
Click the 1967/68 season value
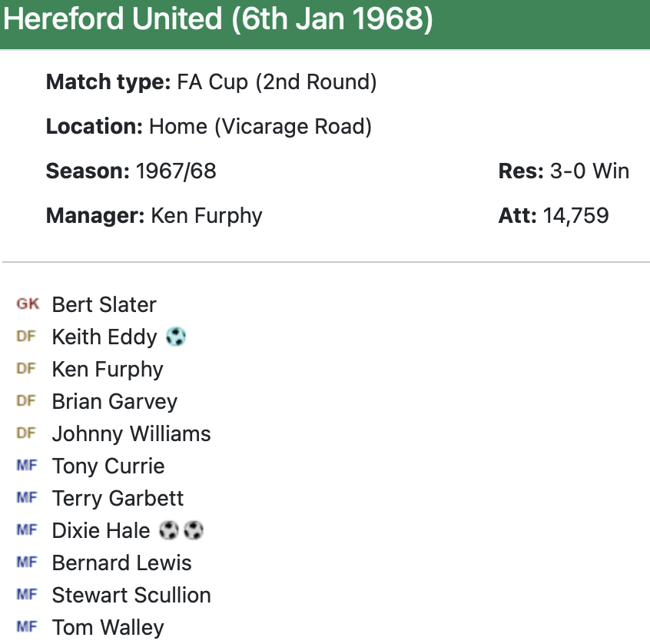[x=176, y=171]
